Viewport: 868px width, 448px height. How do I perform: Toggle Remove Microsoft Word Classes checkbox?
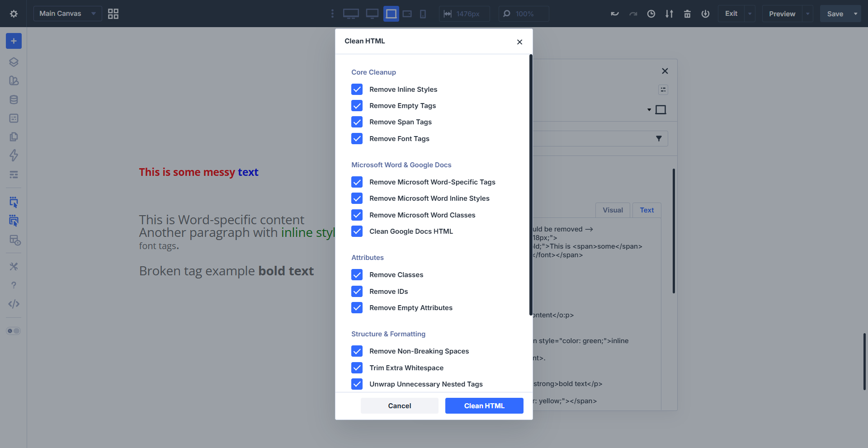(x=357, y=215)
